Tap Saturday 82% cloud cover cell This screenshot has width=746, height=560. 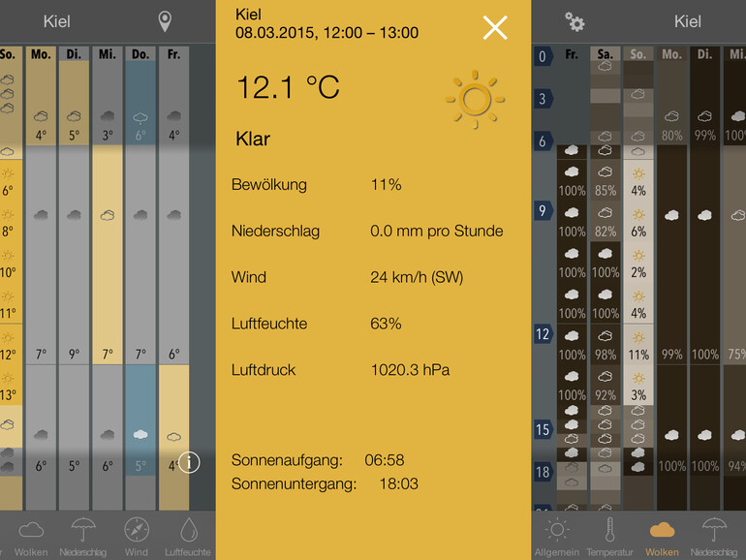pyautogui.click(x=606, y=222)
